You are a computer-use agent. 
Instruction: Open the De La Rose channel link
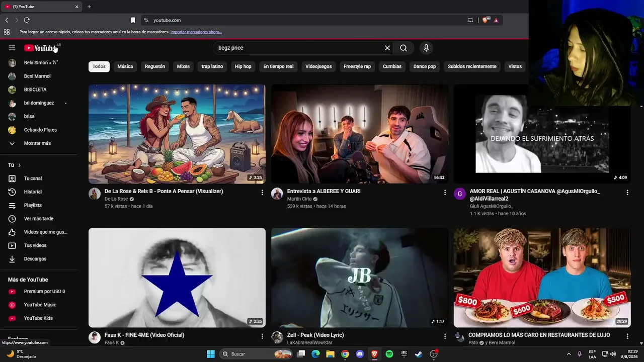116,199
